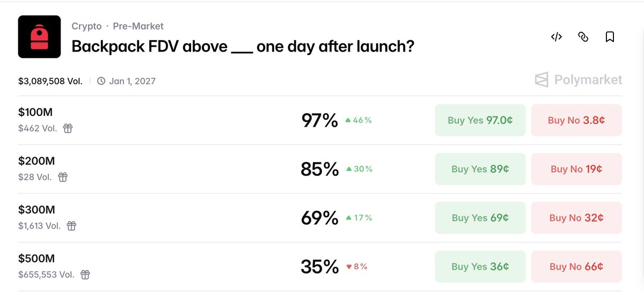
Task: Click the Backpack red logo thumbnail
Action: point(39,36)
